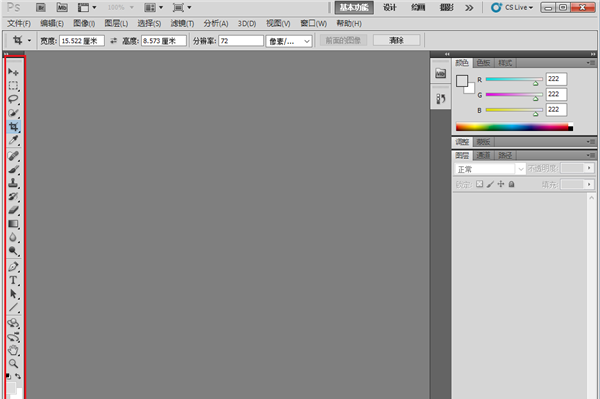
Task: Click the foreground color swatch in Color panel
Action: 462,81
